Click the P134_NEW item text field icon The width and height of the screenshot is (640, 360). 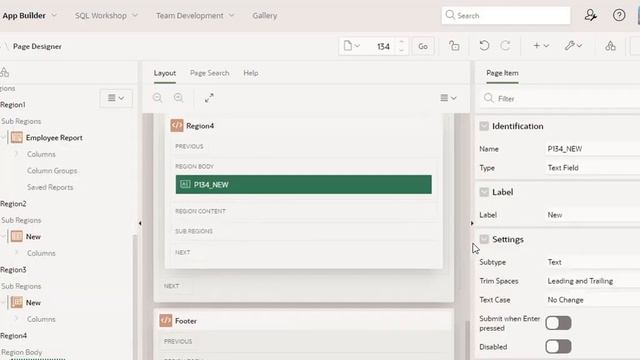tap(185, 184)
